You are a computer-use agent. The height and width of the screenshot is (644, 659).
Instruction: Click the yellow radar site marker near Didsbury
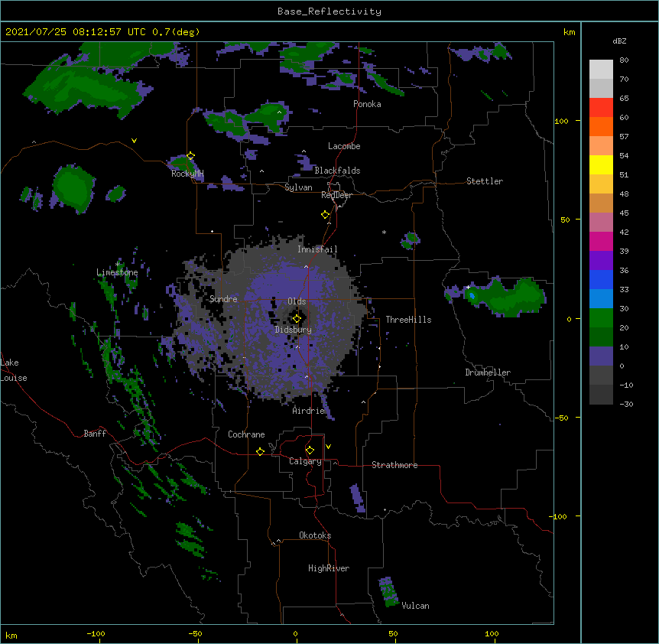coord(297,319)
